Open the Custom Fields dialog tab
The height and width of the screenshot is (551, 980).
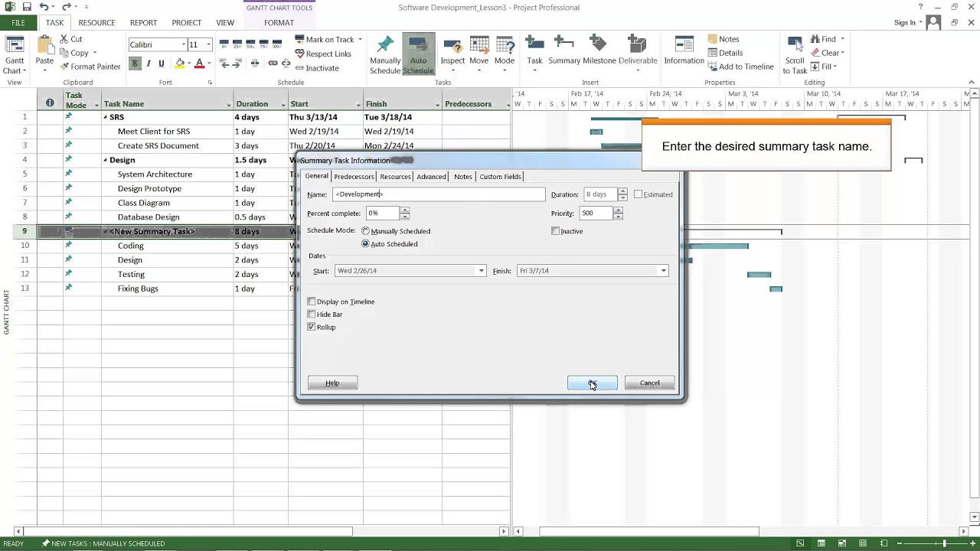point(500,177)
